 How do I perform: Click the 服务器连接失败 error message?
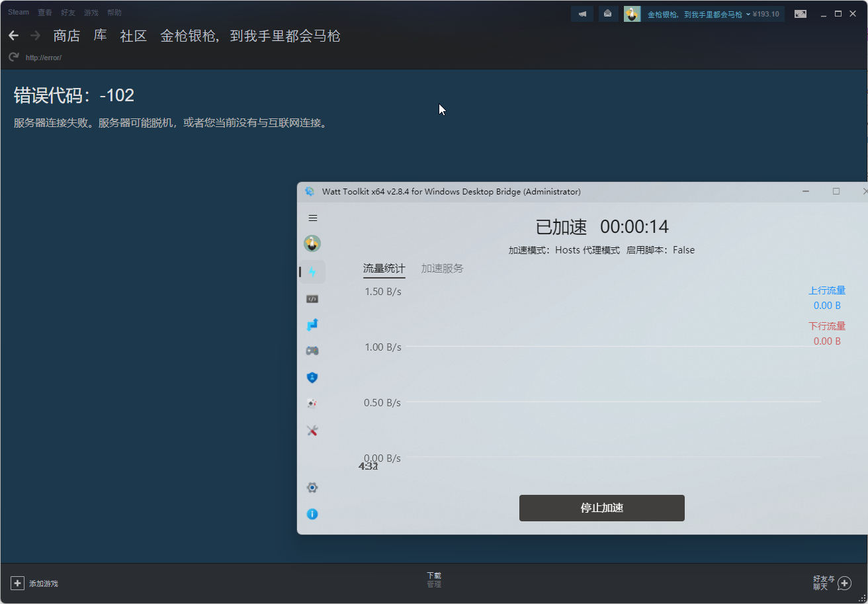point(171,123)
